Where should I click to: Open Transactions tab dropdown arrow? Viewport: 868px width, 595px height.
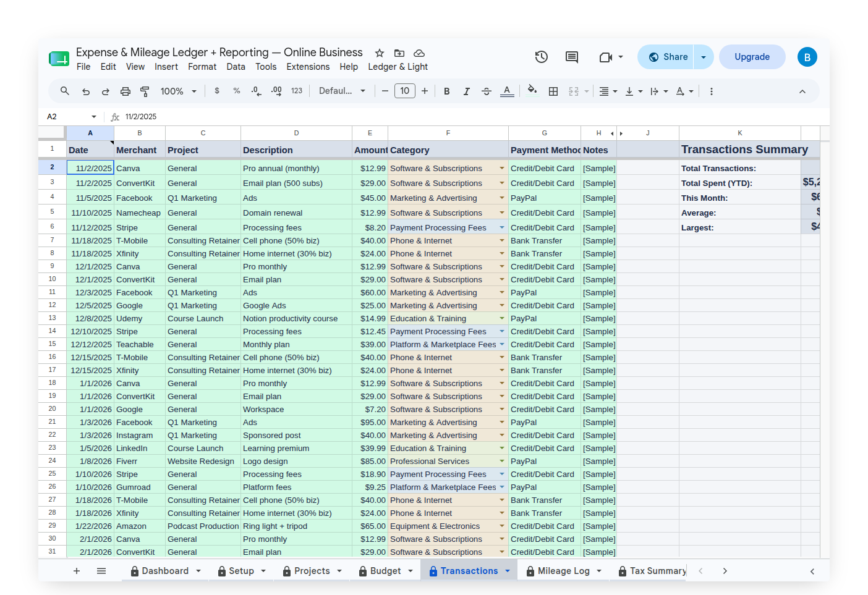point(508,571)
